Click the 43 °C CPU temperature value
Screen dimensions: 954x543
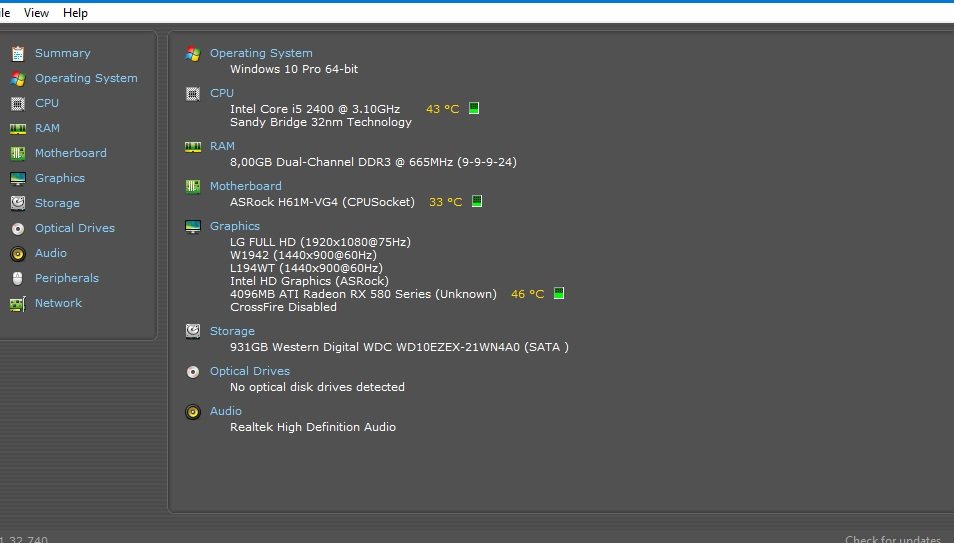(x=443, y=109)
